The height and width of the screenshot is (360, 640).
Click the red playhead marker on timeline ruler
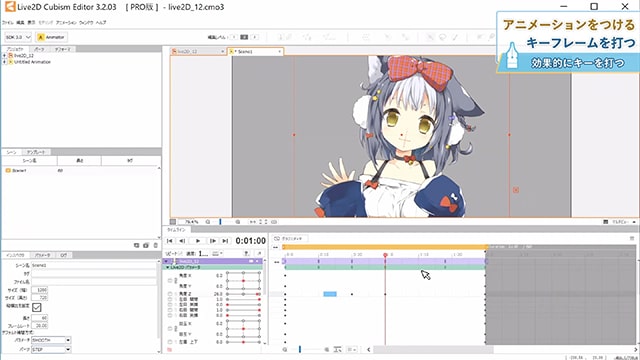coord(385,255)
